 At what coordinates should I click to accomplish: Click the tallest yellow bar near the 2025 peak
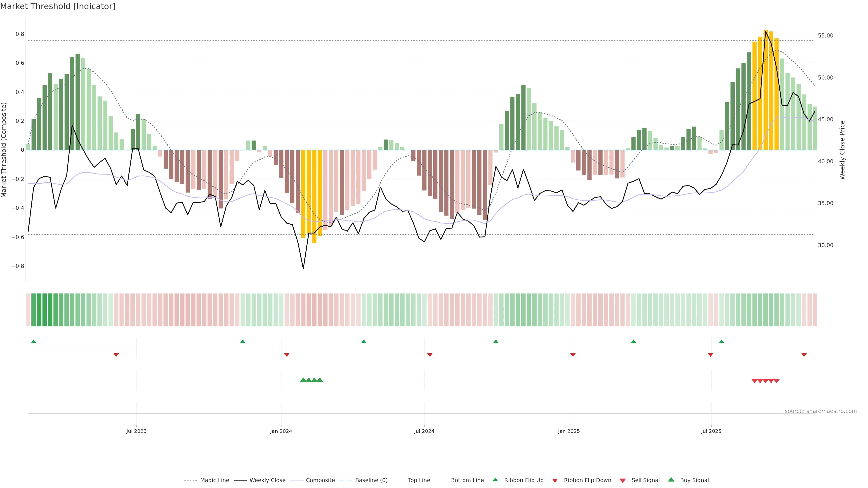[x=766, y=90]
